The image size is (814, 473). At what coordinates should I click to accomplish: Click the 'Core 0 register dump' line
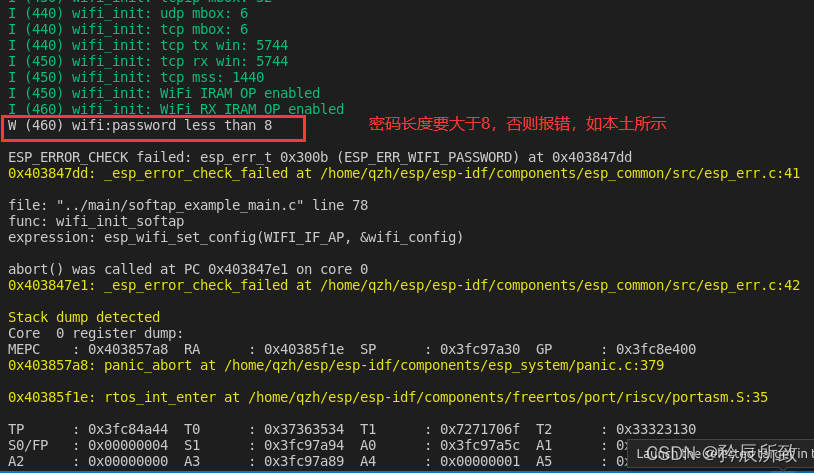click(96, 333)
